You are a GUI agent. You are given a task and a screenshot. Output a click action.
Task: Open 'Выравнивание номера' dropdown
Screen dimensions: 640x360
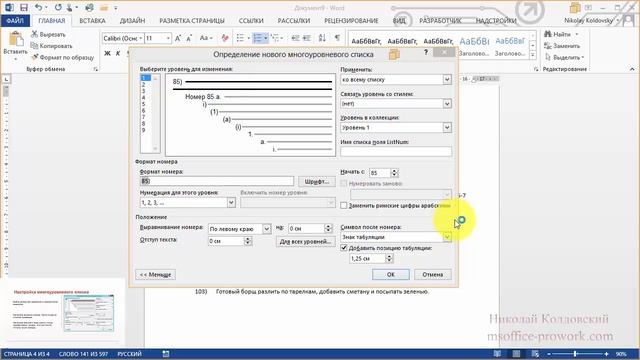tap(266, 229)
